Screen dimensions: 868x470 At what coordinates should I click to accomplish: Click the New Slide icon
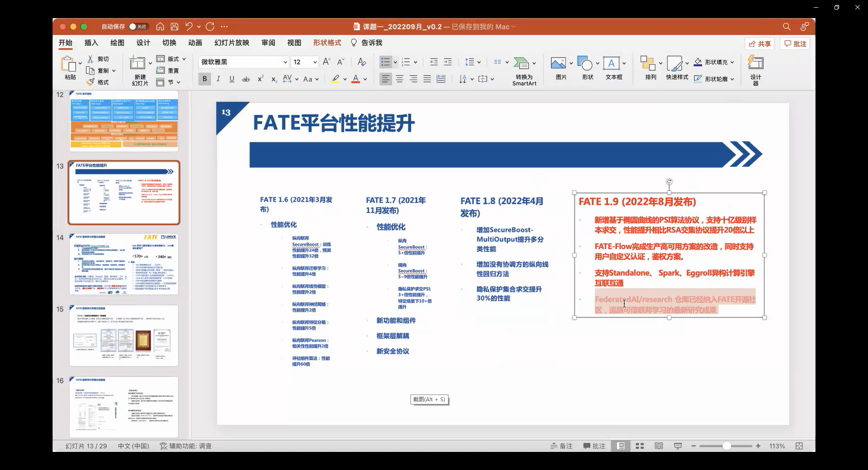137,63
